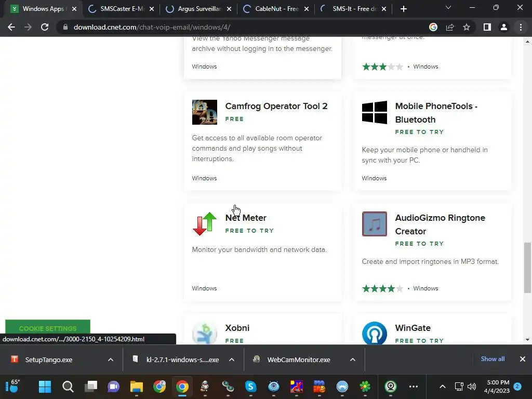Open Task View on the taskbar
The width and height of the screenshot is (532, 399).
(x=90, y=387)
